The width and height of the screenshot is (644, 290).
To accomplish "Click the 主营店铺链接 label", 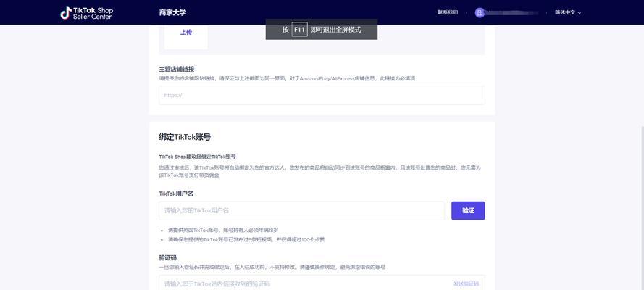I will 177,70.
